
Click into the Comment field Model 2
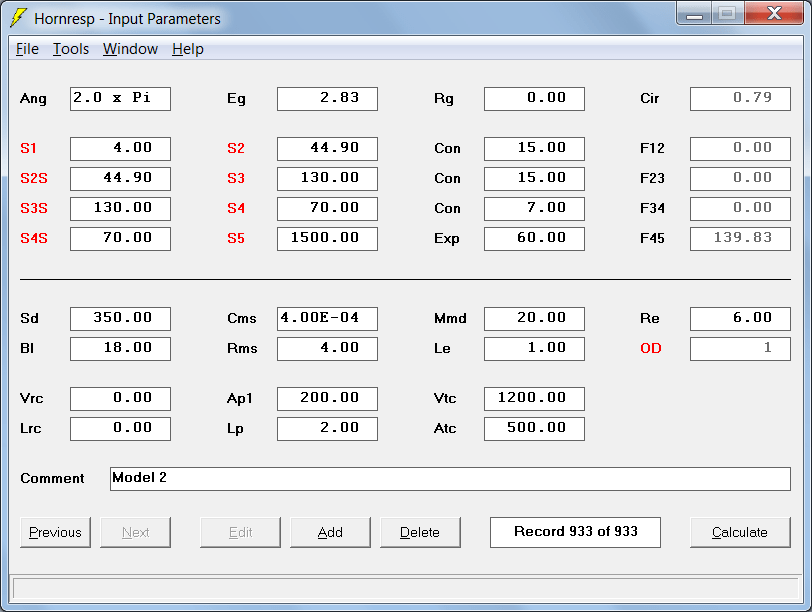point(450,479)
